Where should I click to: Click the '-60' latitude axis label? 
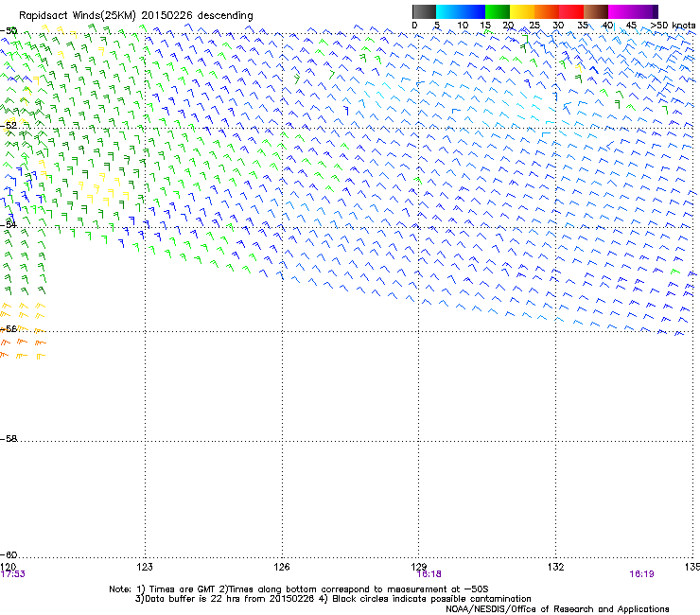click(9, 555)
